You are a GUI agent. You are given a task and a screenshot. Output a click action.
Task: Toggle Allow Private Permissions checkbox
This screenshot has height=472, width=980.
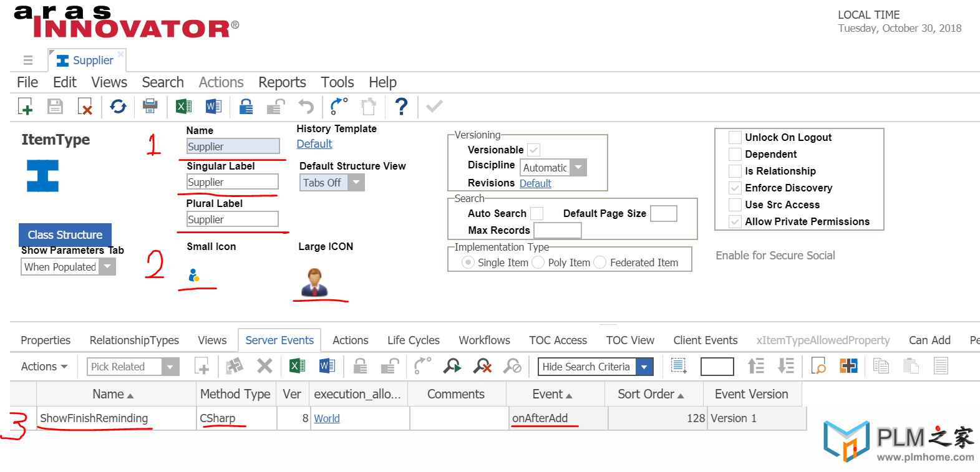tap(735, 221)
